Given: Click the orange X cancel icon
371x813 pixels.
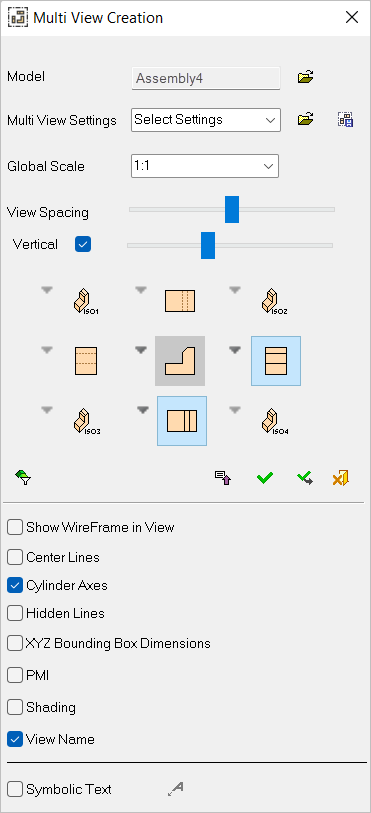Looking at the screenshot, I should point(341,478).
